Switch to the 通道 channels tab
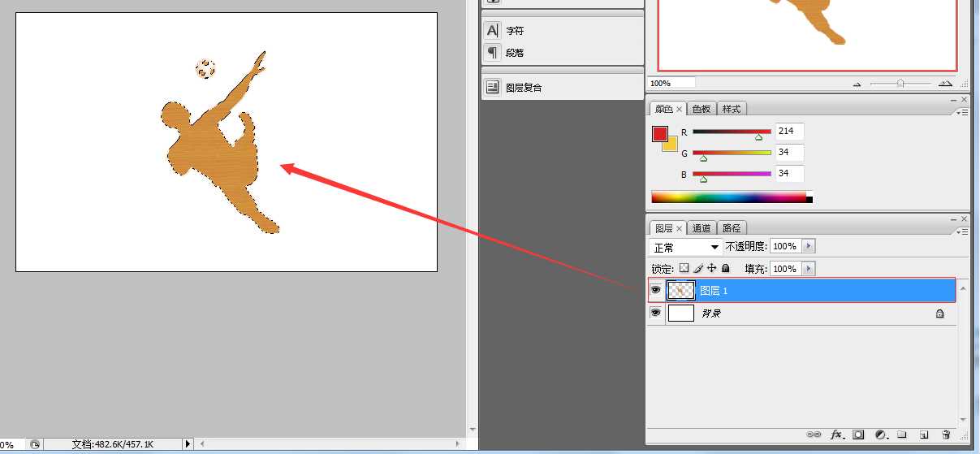 (x=702, y=228)
